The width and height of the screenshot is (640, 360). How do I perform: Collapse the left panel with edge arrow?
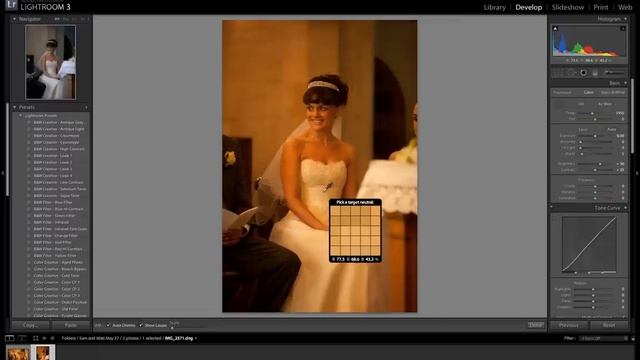tap(2, 173)
